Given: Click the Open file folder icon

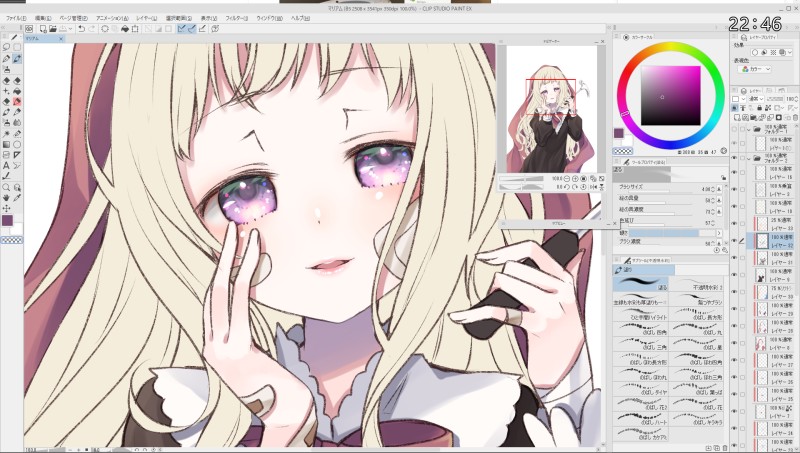Looking at the screenshot, I should (x=53, y=29).
